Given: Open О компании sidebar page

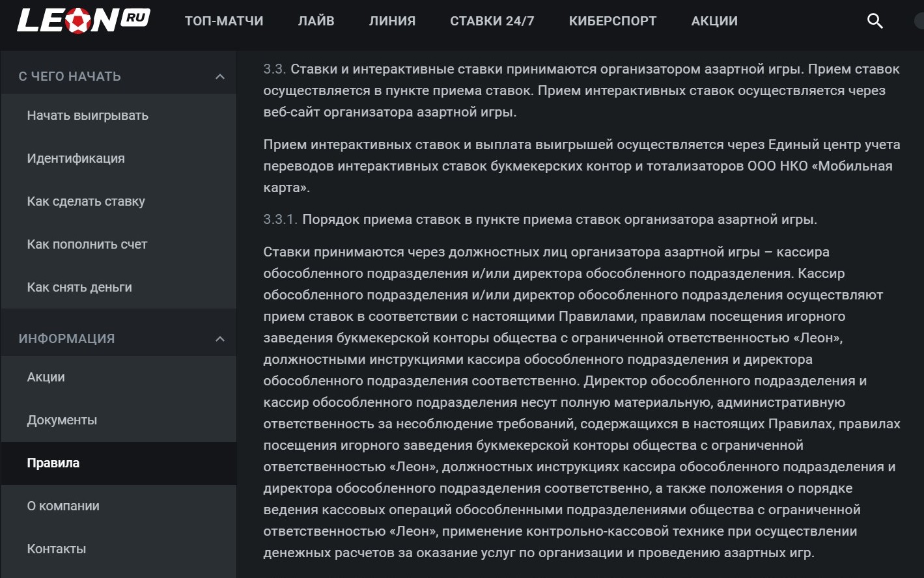Looking at the screenshot, I should click(x=119, y=506).
